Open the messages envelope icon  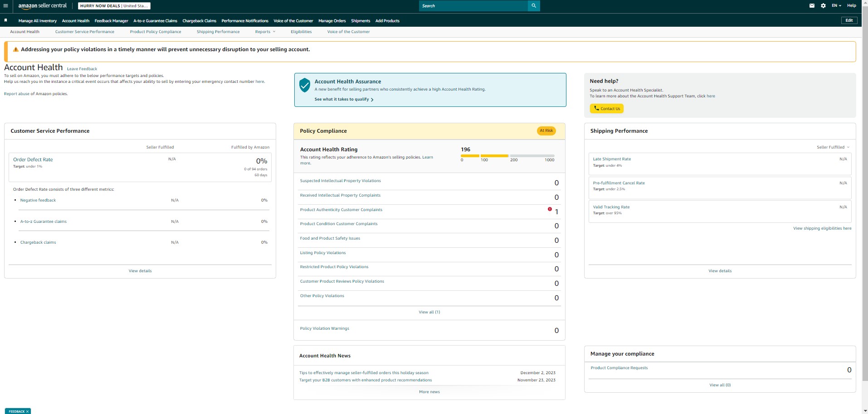pyautogui.click(x=812, y=6)
